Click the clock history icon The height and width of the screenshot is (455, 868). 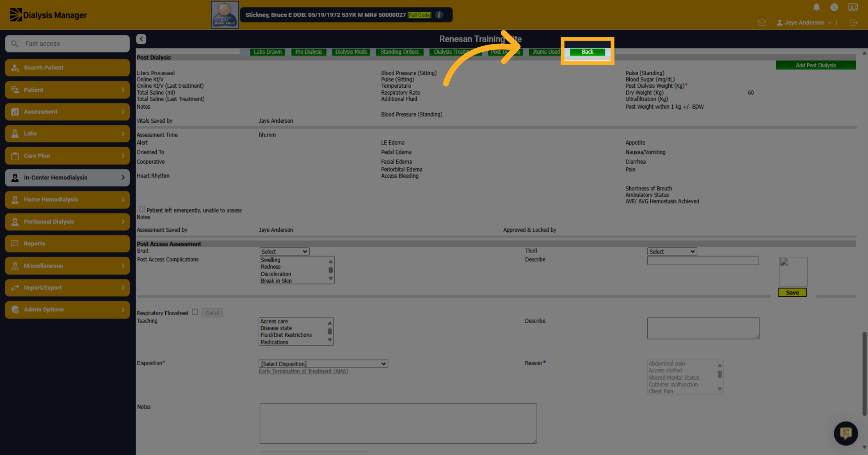coord(834,7)
